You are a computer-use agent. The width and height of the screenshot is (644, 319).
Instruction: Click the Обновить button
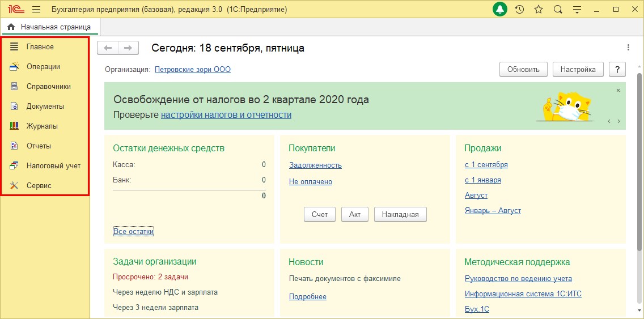coord(523,69)
